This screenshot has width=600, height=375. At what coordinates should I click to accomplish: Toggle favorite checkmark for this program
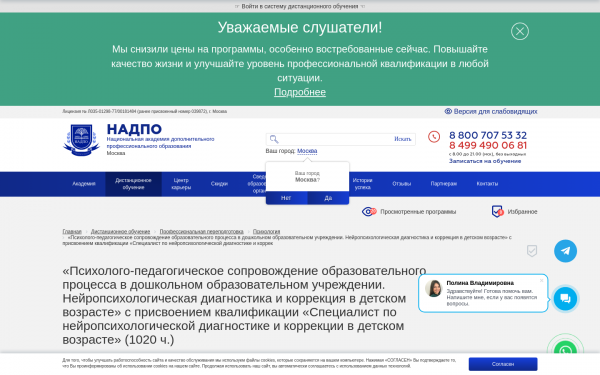coord(532,251)
